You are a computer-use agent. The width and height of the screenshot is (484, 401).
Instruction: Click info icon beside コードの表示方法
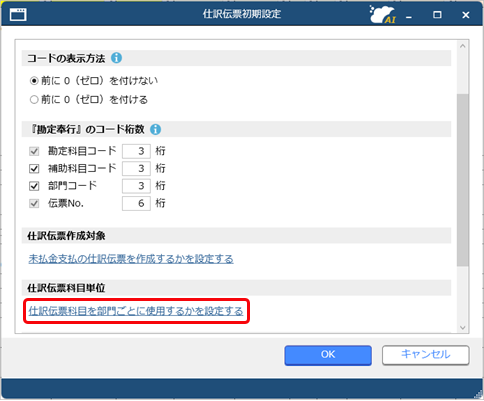[116, 58]
